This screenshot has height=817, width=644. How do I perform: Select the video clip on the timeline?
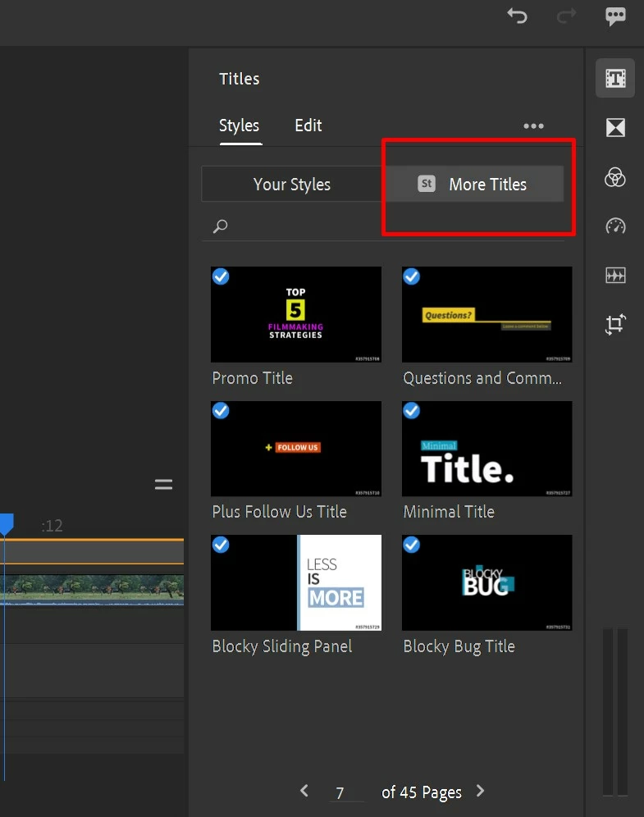92,590
